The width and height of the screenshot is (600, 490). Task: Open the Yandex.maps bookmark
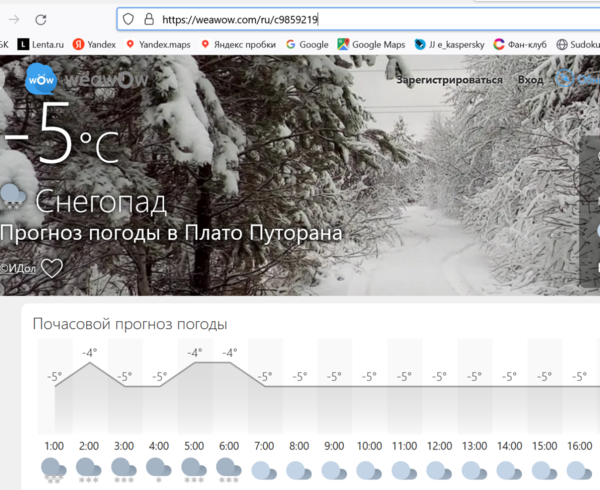[x=158, y=44]
